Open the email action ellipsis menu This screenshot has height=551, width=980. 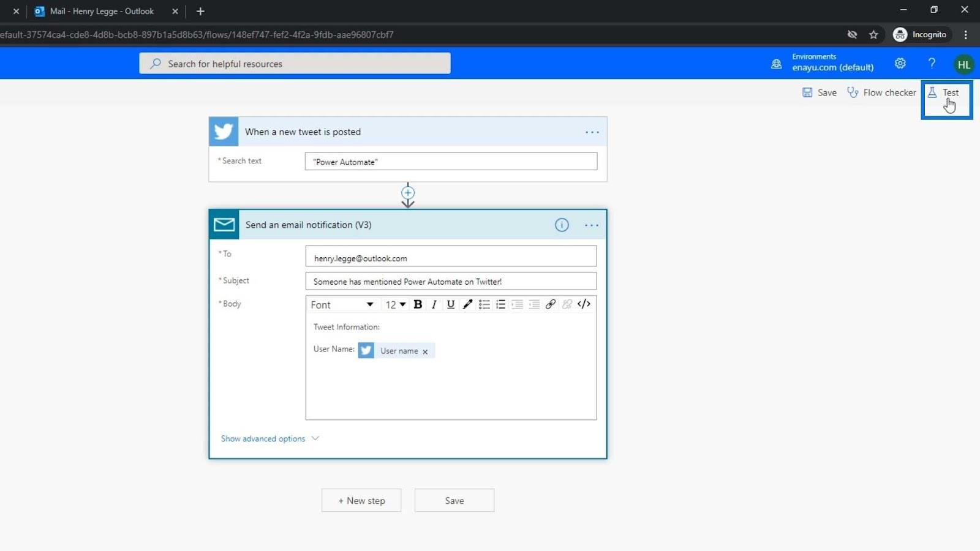pyautogui.click(x=592, y=225)
